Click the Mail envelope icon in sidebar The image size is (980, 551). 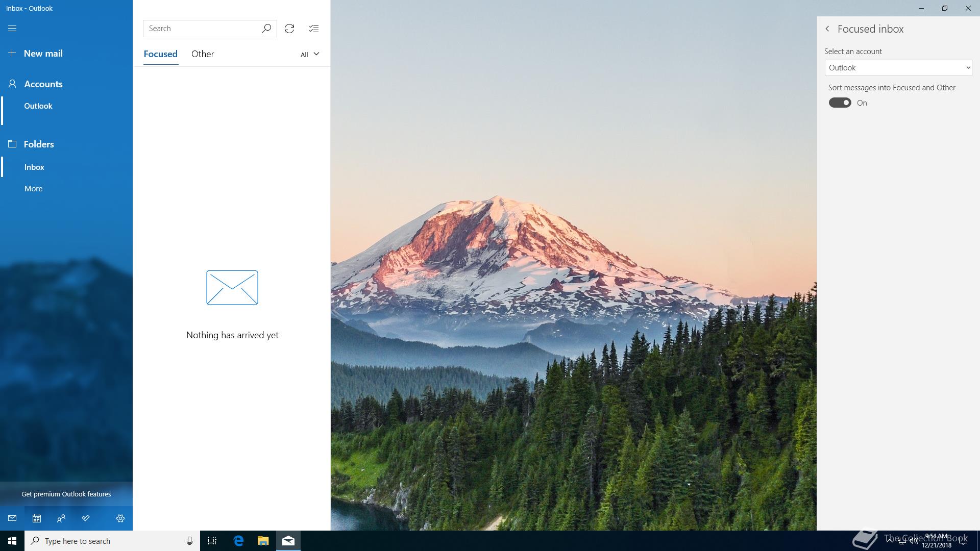12,518
